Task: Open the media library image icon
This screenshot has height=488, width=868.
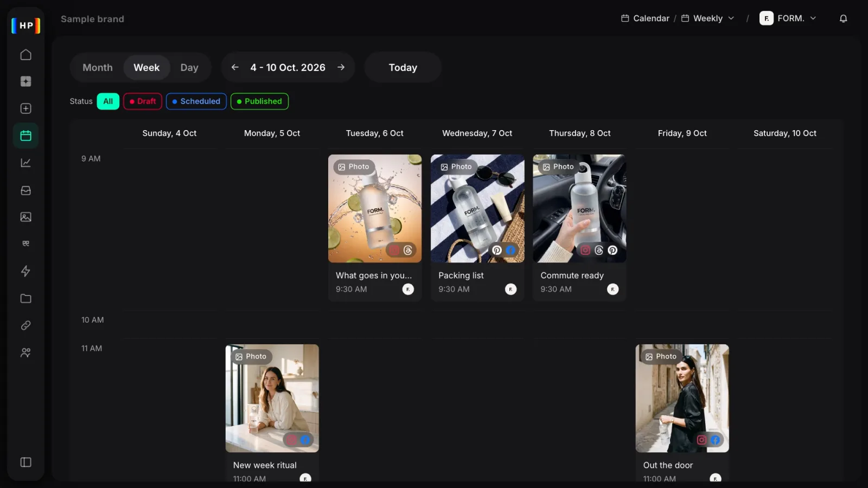Action: (25, 217)
